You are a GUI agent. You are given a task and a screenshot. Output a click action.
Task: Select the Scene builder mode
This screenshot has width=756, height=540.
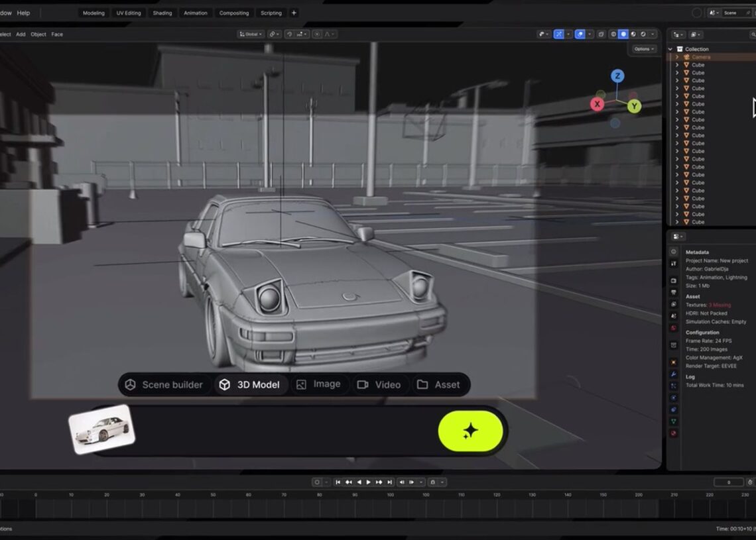tap(164, 384)
